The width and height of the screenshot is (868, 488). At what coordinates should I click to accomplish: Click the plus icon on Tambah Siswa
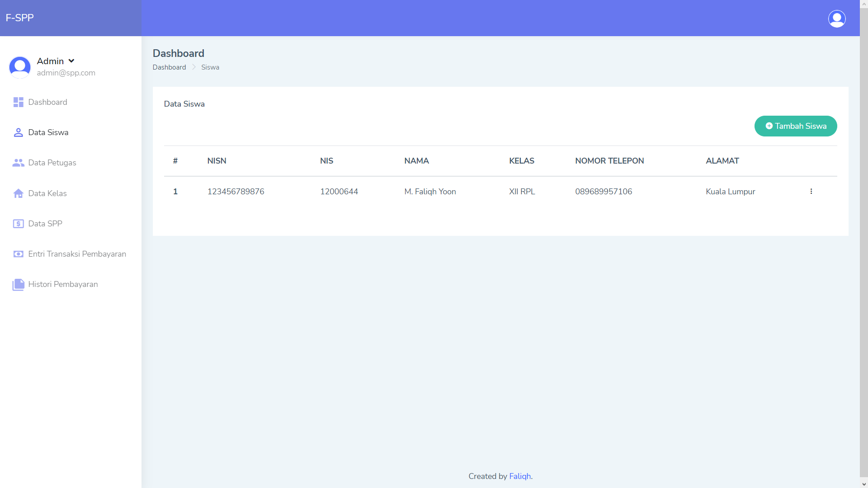coord(769,126)
